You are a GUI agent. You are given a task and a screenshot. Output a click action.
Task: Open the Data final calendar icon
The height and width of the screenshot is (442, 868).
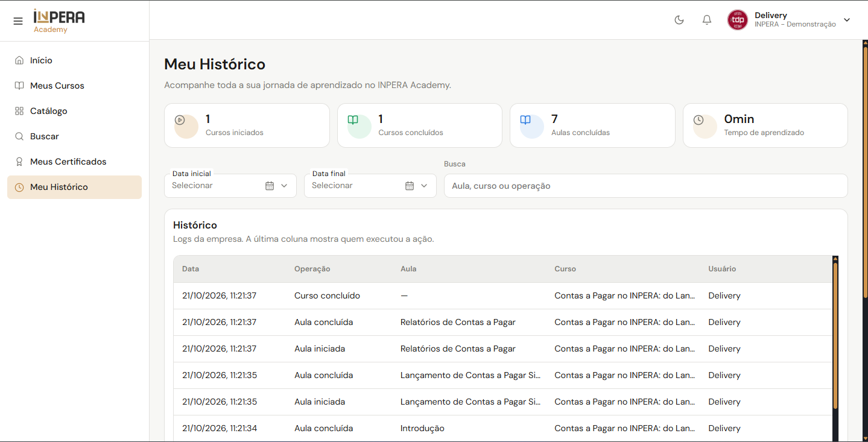[x=410, y=186]
